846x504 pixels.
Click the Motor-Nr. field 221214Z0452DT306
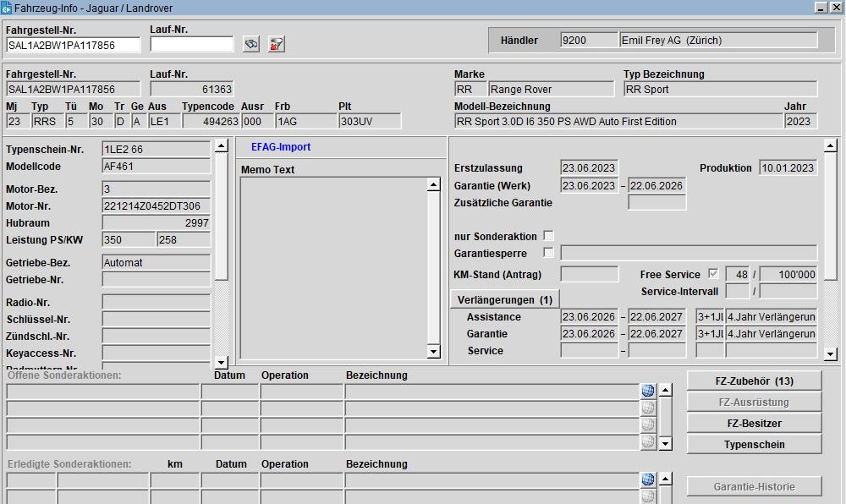point(156,205)
